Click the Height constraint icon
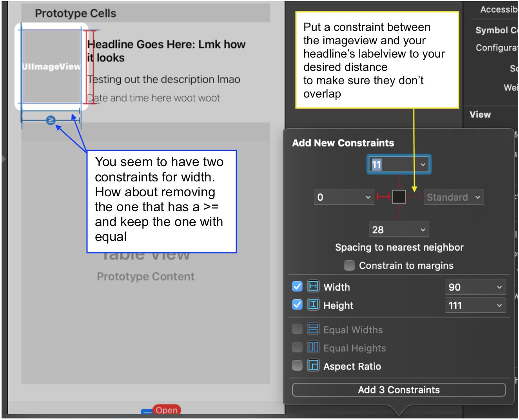 click(x=313, y=304)
